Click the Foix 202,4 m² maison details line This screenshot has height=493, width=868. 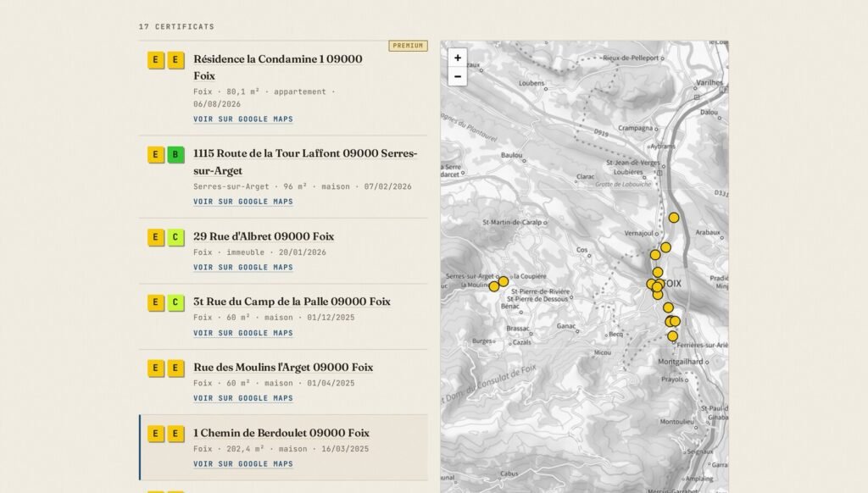tap(281, 449)
